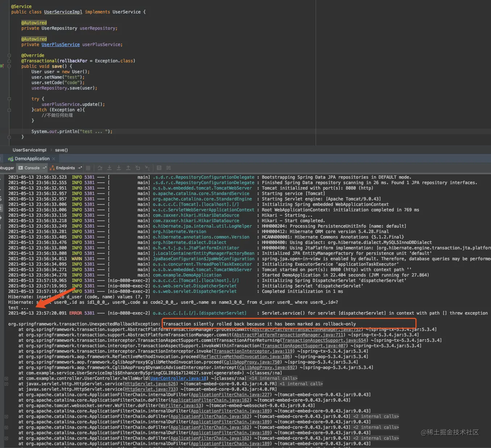Screen dimensions: 491x448
Task: Click the Step Into debug icon
Action: pyautogui.click(x=109, y=168)
